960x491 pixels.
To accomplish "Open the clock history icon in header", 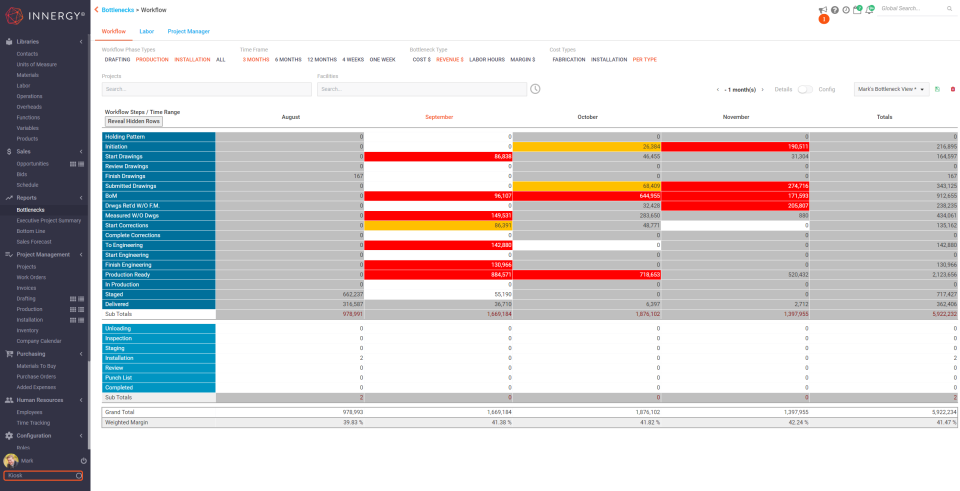I will 846,10.
